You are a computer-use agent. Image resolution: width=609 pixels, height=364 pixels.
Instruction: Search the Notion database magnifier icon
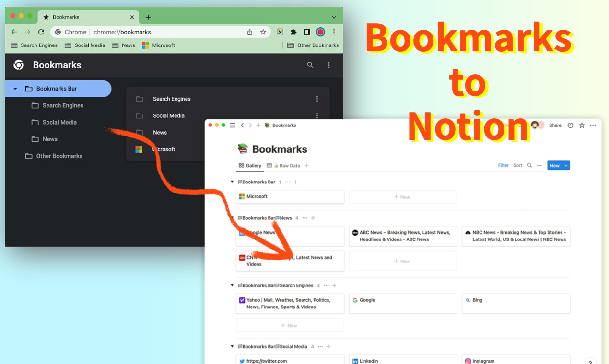click(529, 165)
